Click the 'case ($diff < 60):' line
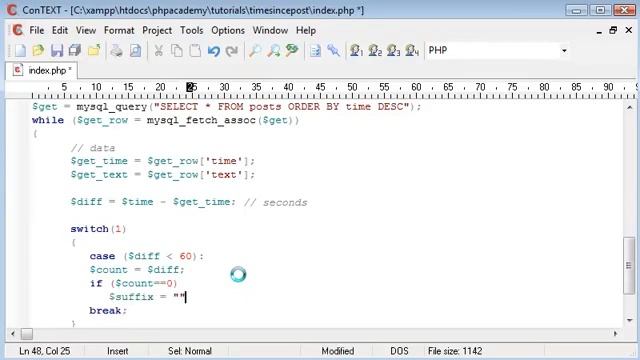 (147, 256)
